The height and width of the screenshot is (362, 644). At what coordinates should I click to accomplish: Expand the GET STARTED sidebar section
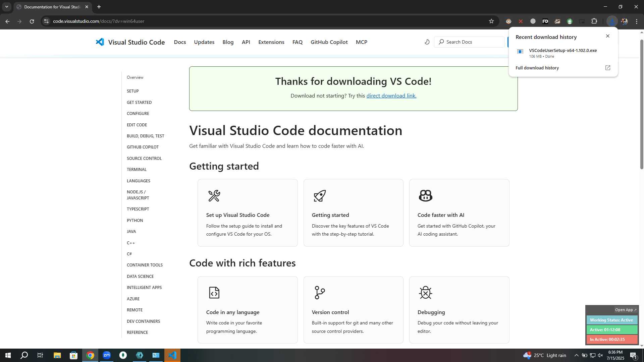139,103
